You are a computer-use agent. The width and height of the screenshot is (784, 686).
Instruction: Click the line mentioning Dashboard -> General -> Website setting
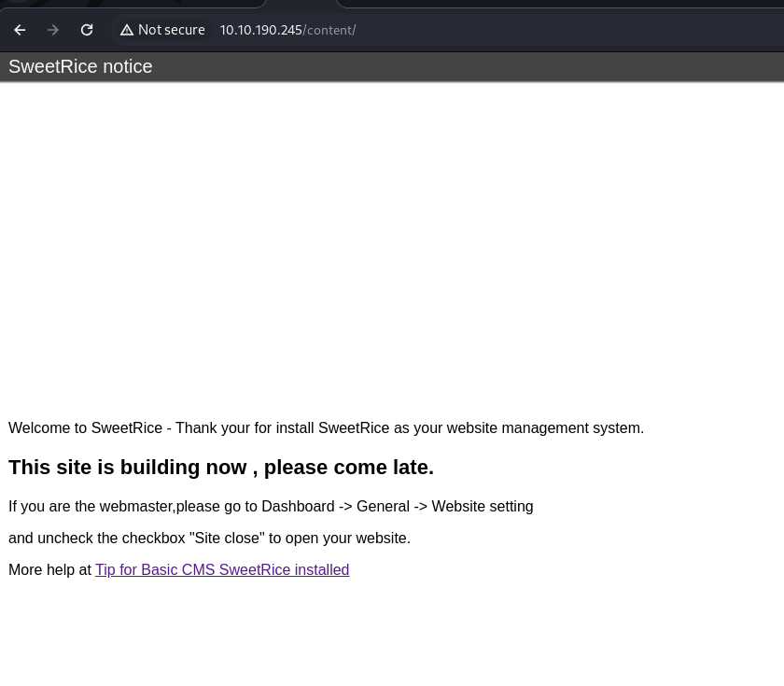[271, 506]
